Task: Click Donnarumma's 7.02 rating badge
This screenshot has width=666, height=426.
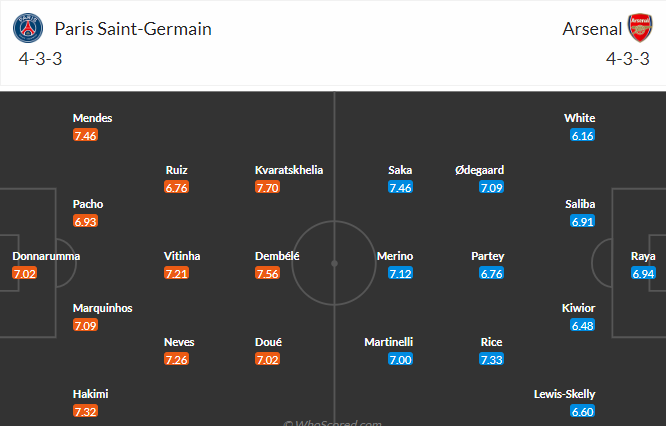Action: (25, 273)
